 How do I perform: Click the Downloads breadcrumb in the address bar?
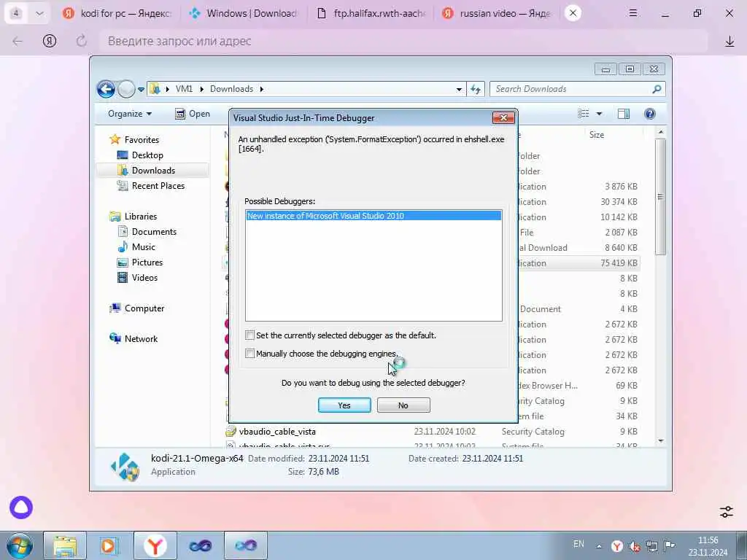click(x=231, y=89)
